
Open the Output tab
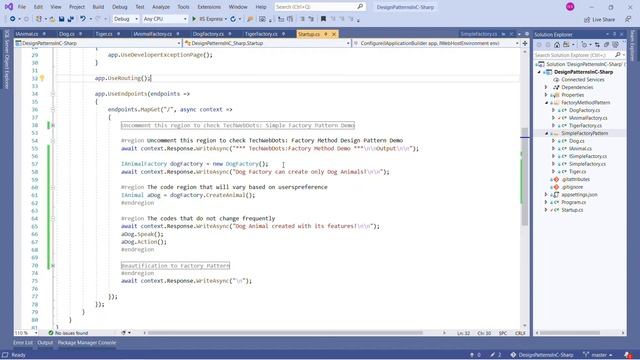45,343
